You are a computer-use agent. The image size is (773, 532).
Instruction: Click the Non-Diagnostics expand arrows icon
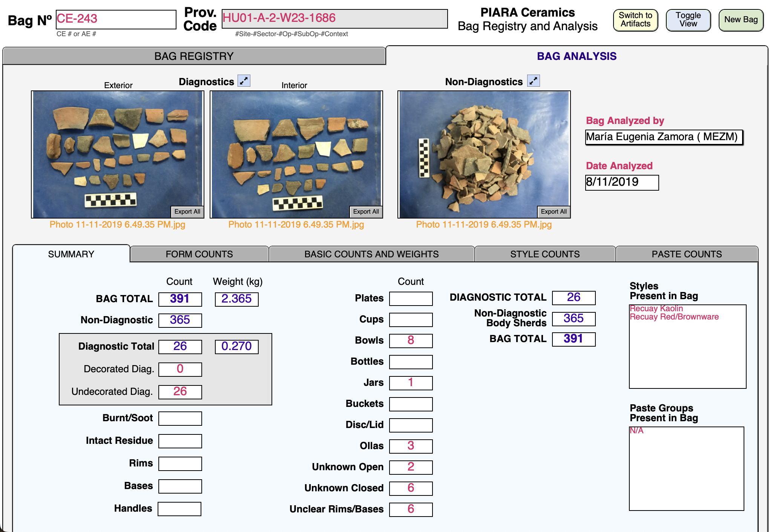[533, 81]
